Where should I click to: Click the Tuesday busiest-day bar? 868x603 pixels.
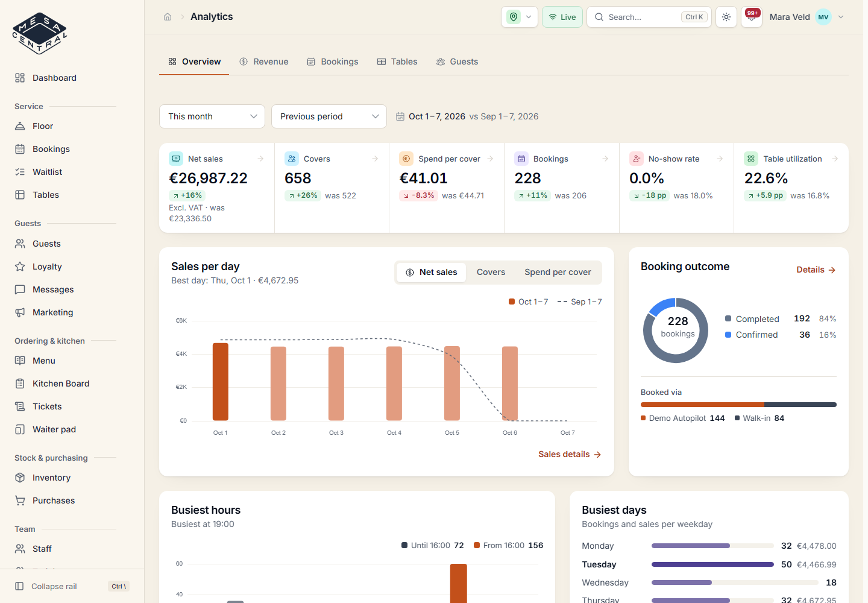tap(712, 564)
